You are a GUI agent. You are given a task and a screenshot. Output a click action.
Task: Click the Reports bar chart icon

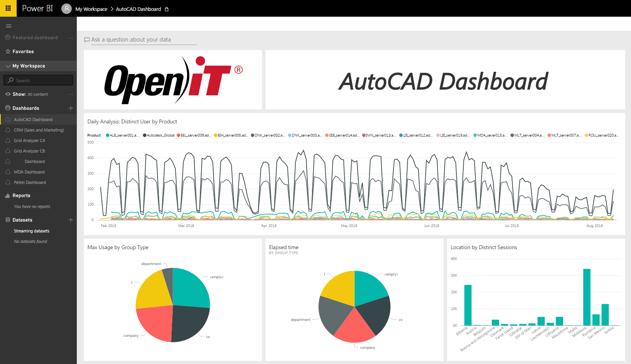coord(7,196)
